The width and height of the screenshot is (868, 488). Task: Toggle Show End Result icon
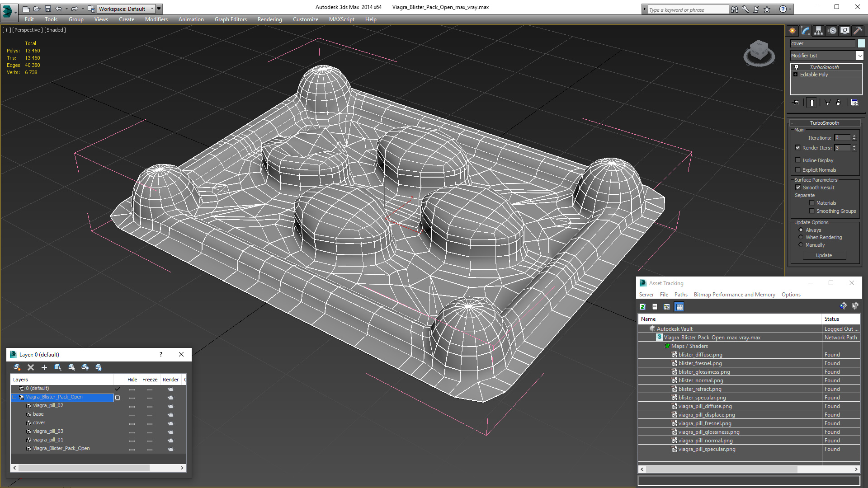pyautogui.click(x=812, y=103)
